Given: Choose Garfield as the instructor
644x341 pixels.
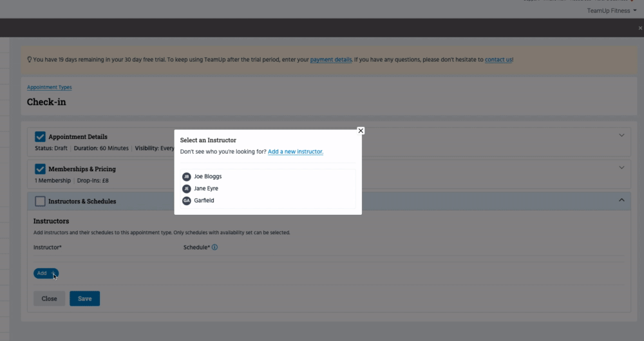Looking at the screenshot, I should [x=204, y=201].
